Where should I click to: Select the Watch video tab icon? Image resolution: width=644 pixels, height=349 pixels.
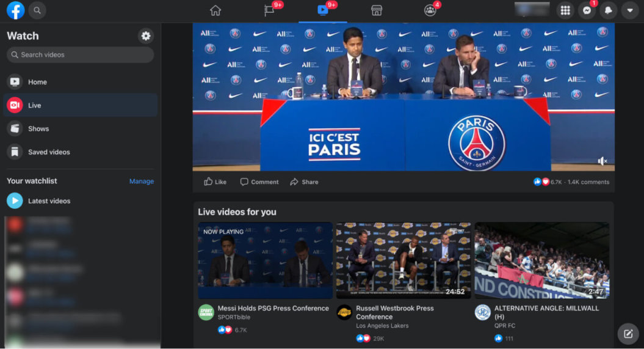tap(323, 10)
